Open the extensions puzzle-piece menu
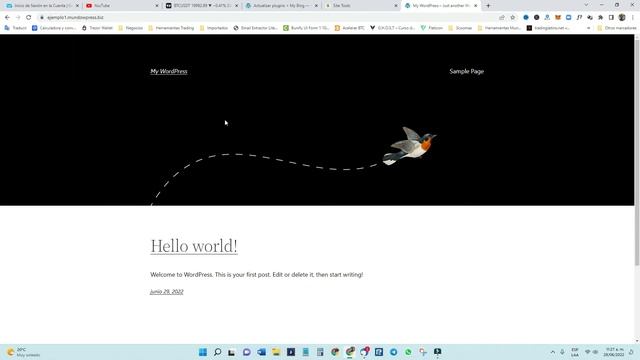Viewport: 640px width, 360px height. 600,18
